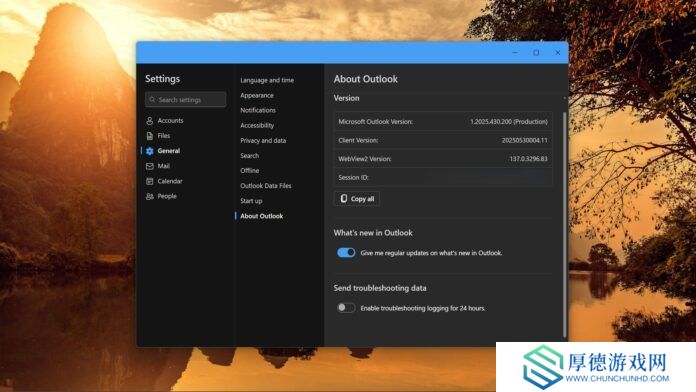The image size is (696, 392).
Task: Click the About Outlook page title
Action: pyautogui.click(x=366, y=79)
